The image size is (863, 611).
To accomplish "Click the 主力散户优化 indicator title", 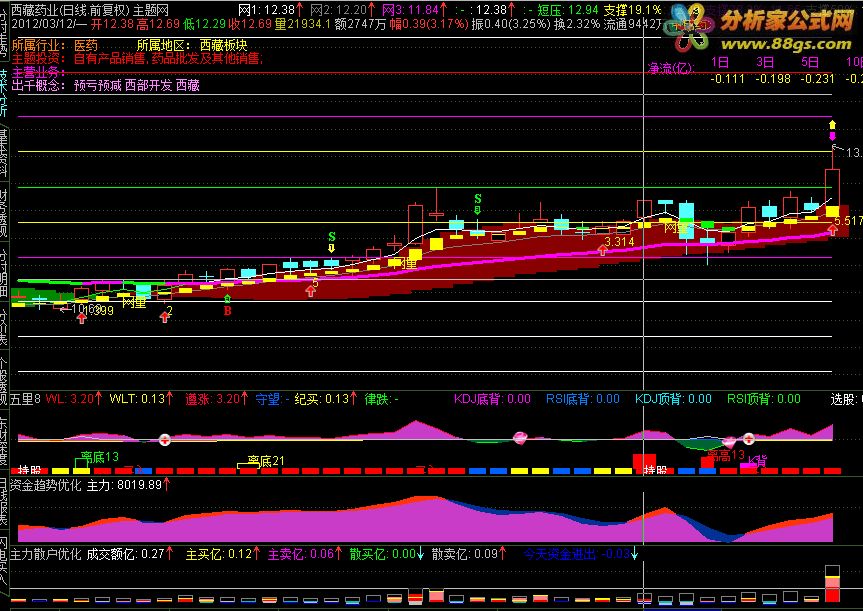I will (46, 554).
